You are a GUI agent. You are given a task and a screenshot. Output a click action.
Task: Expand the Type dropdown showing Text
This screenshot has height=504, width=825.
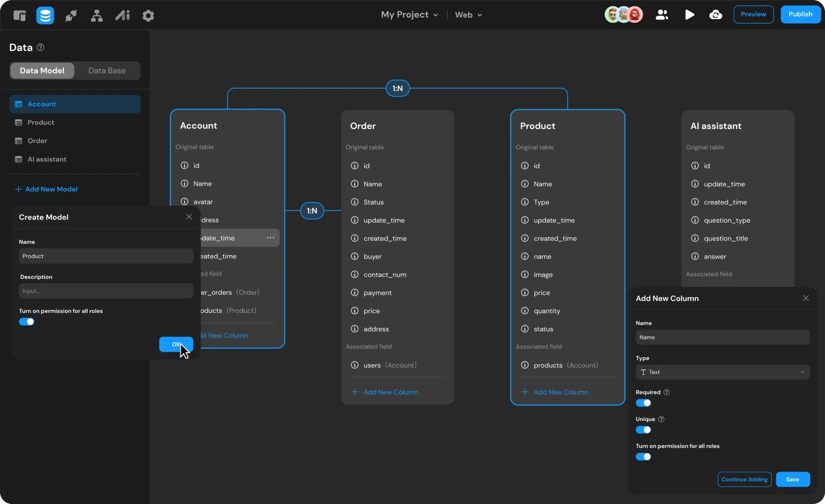click(722, 372)
